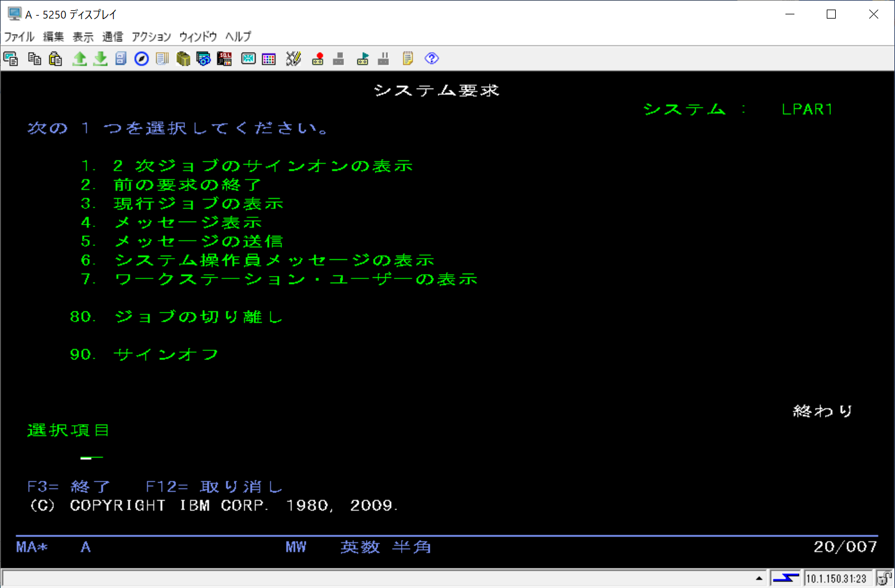Image resolution: width=895 pixels, height=588 pixels.
Task: Click the blue connection status icon
Action: (785, 578)
